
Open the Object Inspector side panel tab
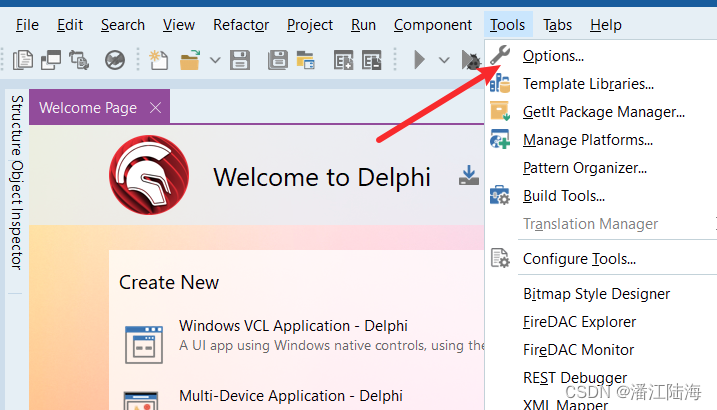[17, 215]
